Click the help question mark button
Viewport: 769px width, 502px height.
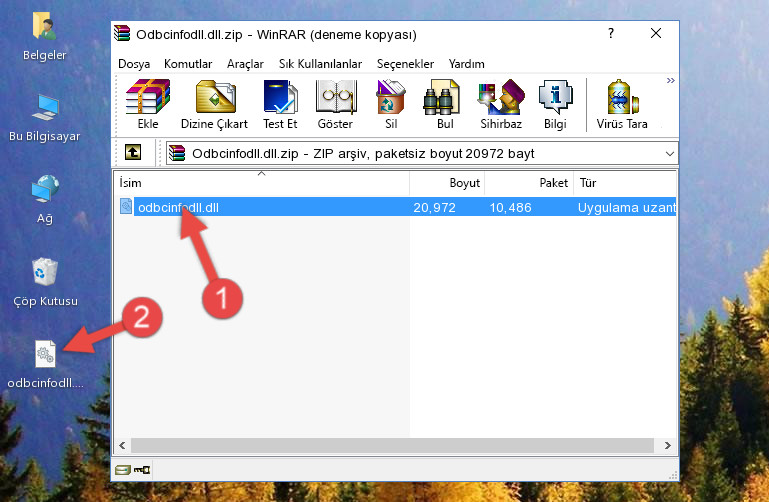(611, 33)
